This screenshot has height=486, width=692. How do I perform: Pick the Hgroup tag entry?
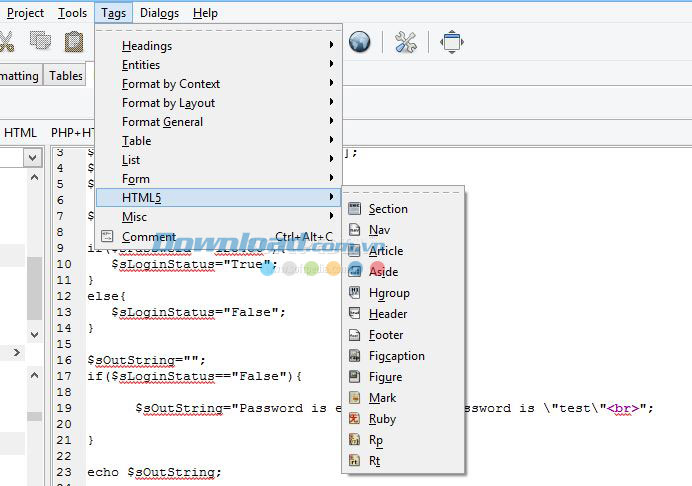pyautogui.click(x=388, y=293)
